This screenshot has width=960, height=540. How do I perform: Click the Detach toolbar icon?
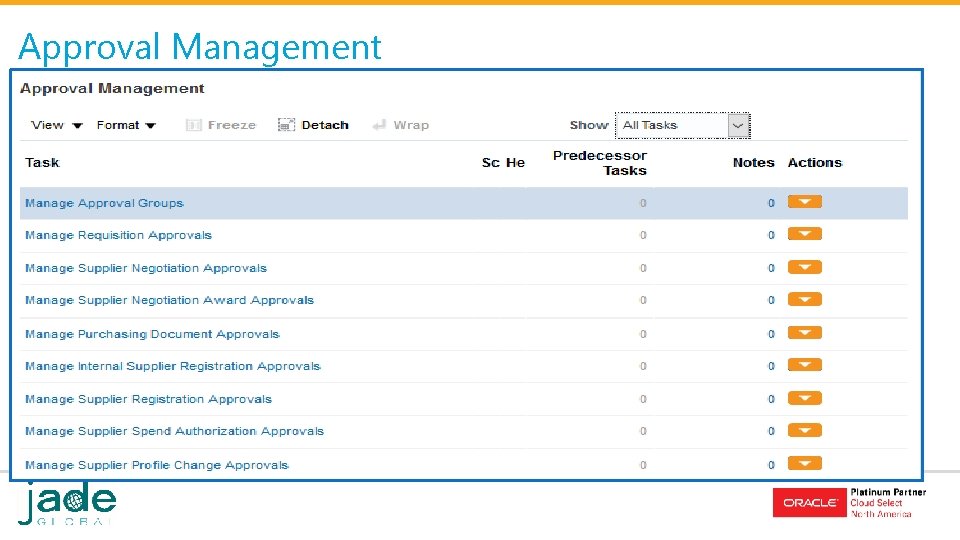286,125
